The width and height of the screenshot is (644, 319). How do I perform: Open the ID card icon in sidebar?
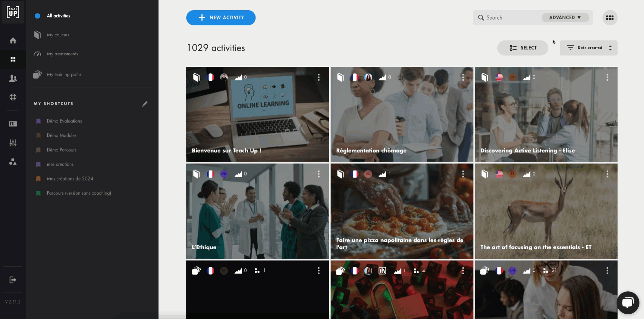(13, 124)
